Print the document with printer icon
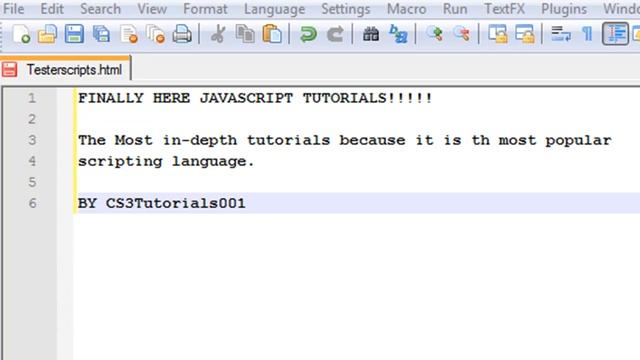This screenshot has height=360, width=640. click(x=182, y=34)
